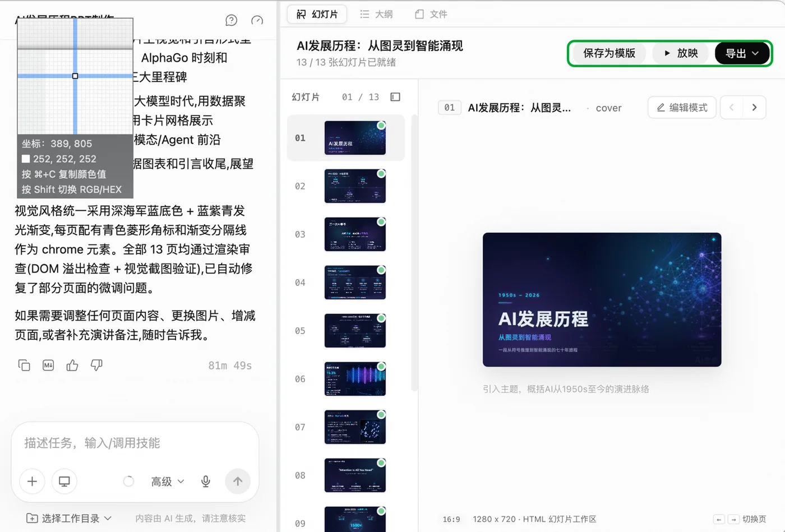Switch to the 文件 tab

tap(431, 14)
